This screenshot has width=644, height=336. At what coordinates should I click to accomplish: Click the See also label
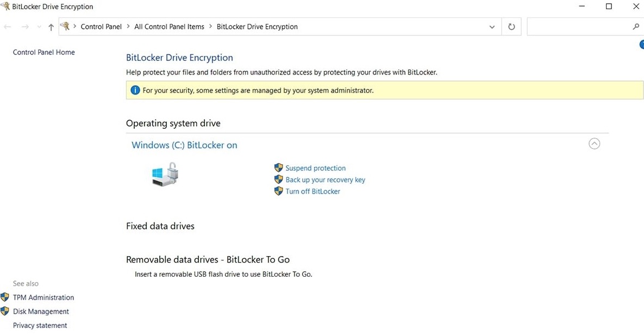click(x=26, y=283)
